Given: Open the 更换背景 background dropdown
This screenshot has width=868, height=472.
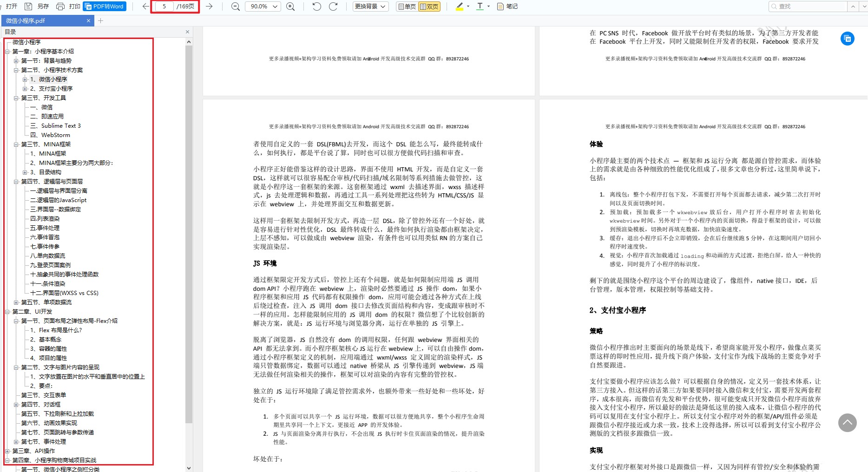Looking at the screenshot, I should (370, 6).
